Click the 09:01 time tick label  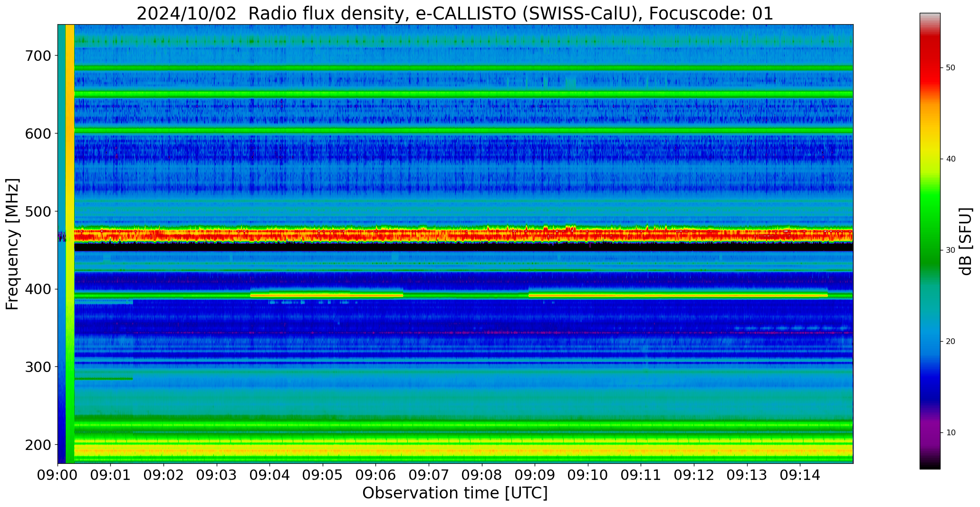(x=111, y=476)
